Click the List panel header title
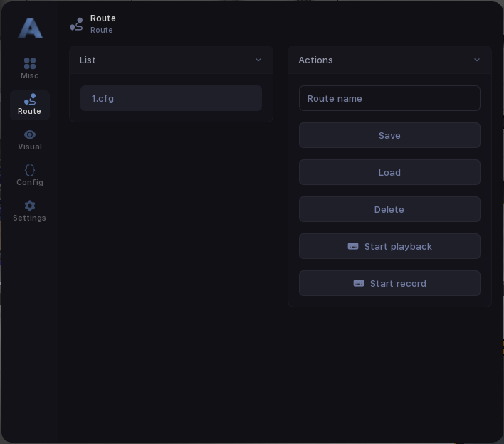 click(x=88, y=60)
